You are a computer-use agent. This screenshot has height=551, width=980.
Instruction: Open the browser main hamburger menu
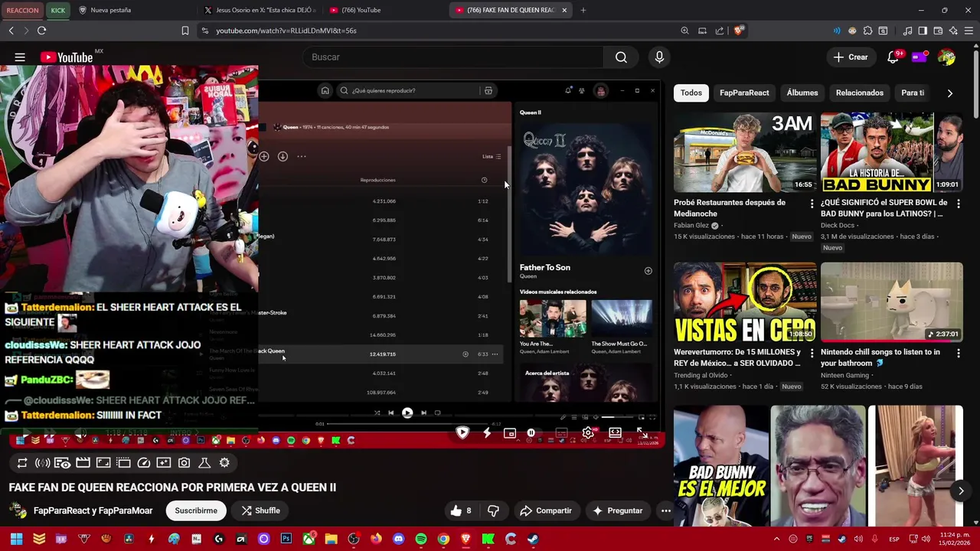(969, 31)
